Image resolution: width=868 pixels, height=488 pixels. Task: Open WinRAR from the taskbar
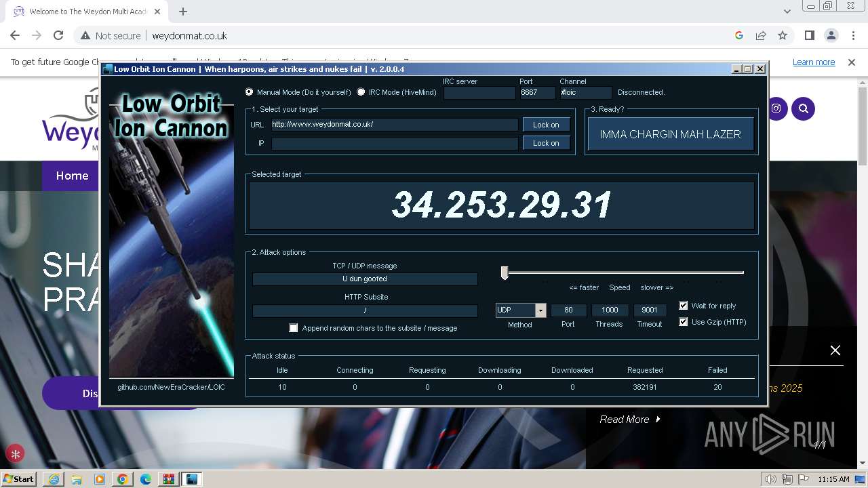(169, 479)
